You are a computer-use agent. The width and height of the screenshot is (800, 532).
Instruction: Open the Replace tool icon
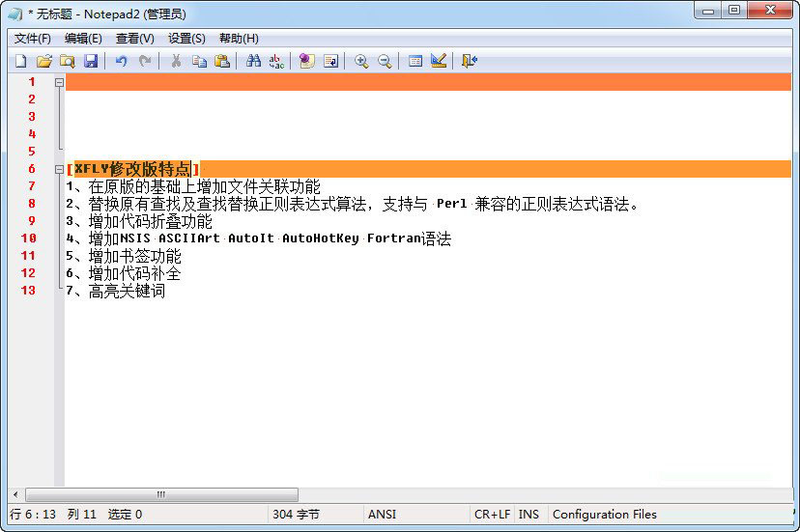coord(276,61)
